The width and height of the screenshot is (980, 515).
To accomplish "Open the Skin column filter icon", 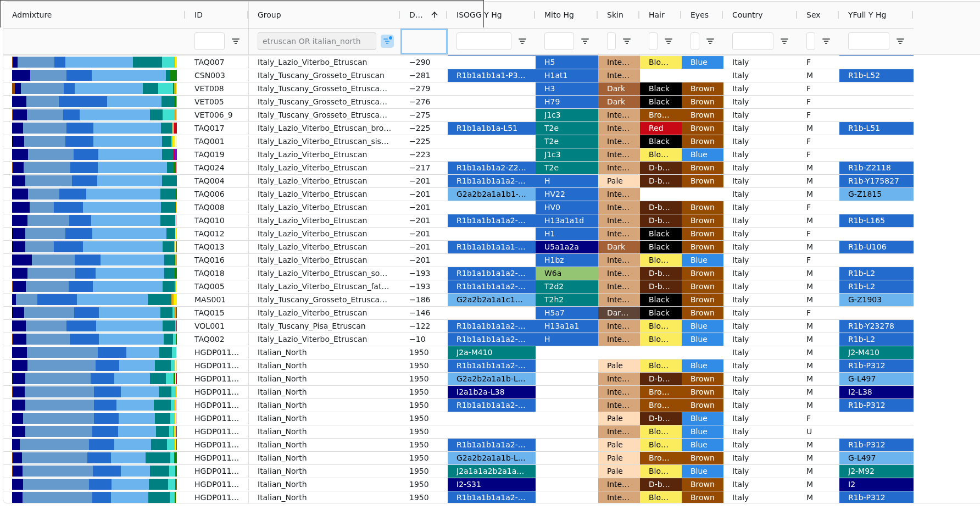I will [627, 41].
